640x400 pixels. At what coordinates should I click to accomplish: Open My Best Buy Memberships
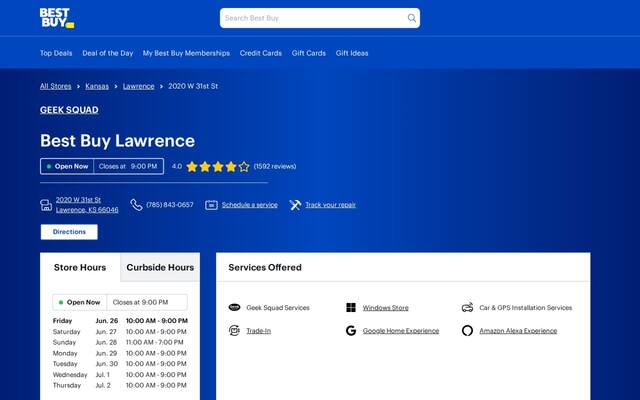click(186, 53)
